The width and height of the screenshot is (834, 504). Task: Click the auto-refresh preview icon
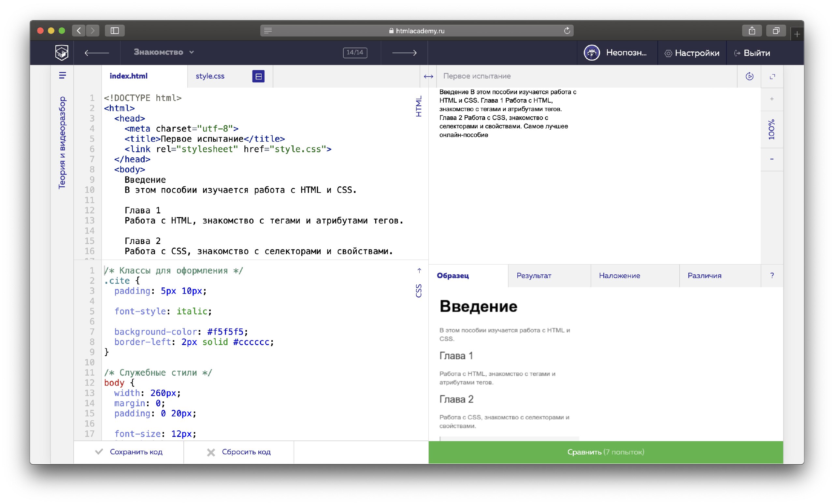pyautogui.click(x=749, y=77)
